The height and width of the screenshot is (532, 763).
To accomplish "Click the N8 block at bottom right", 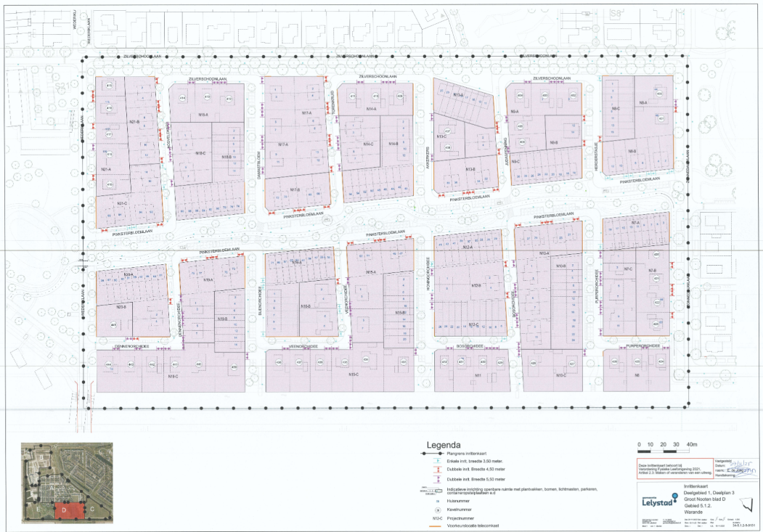I will point(637,375).
